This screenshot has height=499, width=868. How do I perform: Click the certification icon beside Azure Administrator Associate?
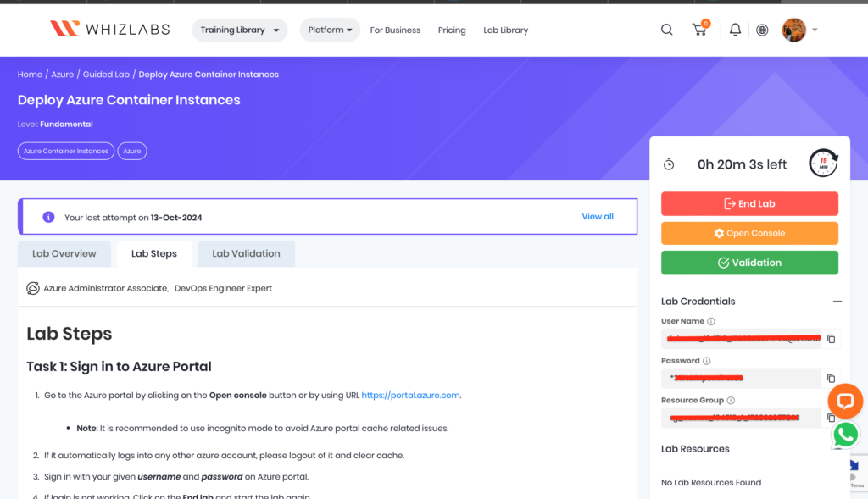pyautogui.click(x=33, y=288)
